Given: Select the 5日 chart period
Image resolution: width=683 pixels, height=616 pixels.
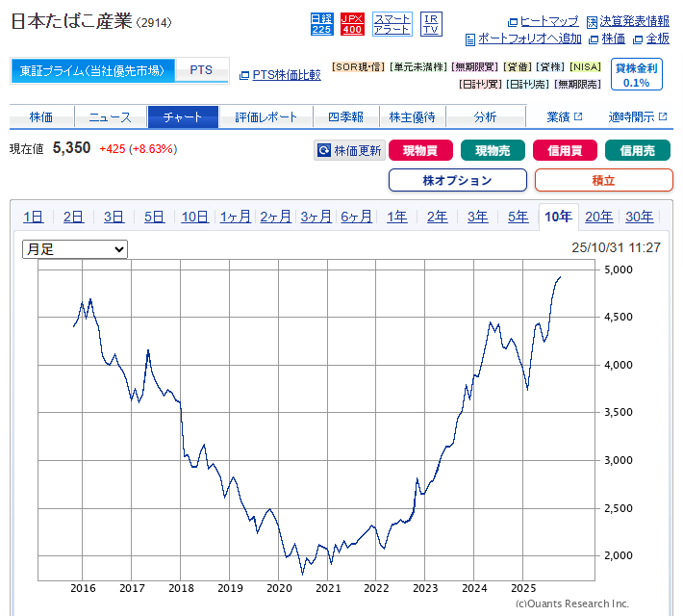Looking at the screenshot, I should coord(154,217).
